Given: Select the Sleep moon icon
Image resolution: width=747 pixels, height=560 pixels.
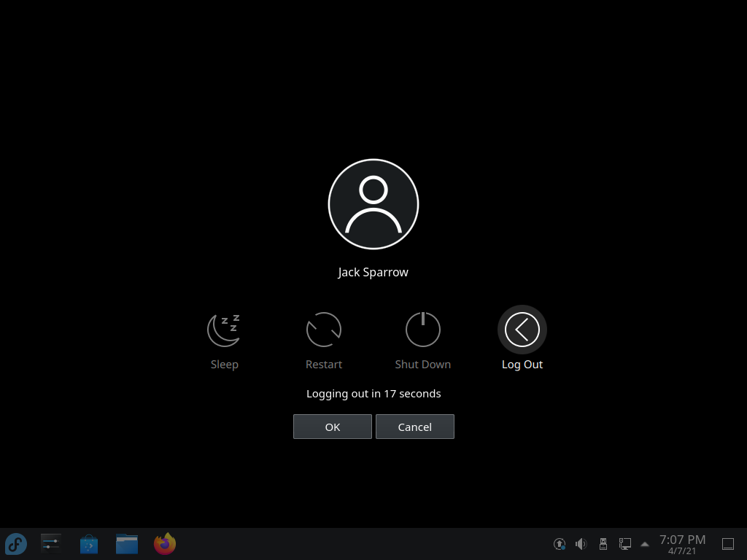Looking at the screenshot, I should tap(225, 330).
